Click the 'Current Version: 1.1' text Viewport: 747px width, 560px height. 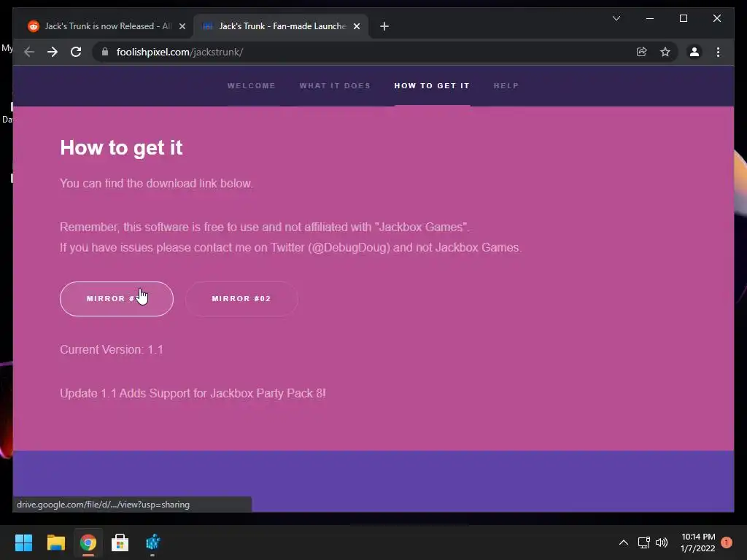(112, 349)
